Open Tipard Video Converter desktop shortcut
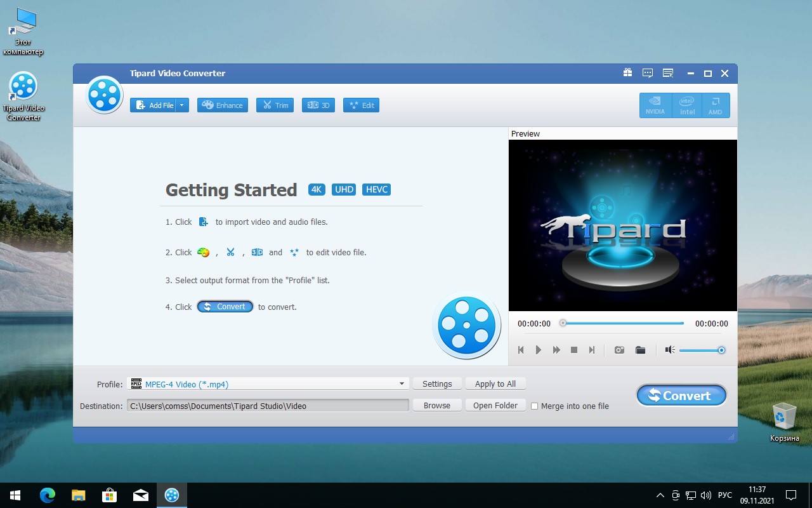812x508 pixels. (x=23, y=96)
